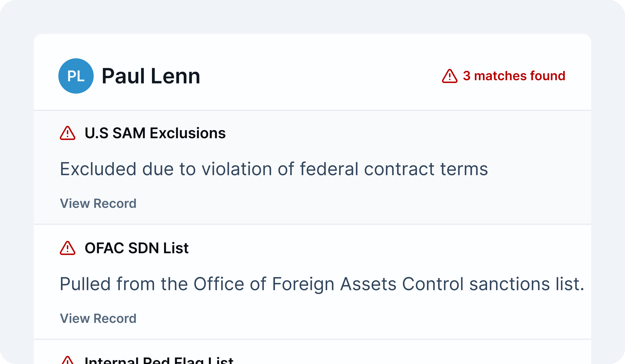Open View Record under U.S SAM Exclusions
This screenshot has height=364, width=625.
[98, 203]
